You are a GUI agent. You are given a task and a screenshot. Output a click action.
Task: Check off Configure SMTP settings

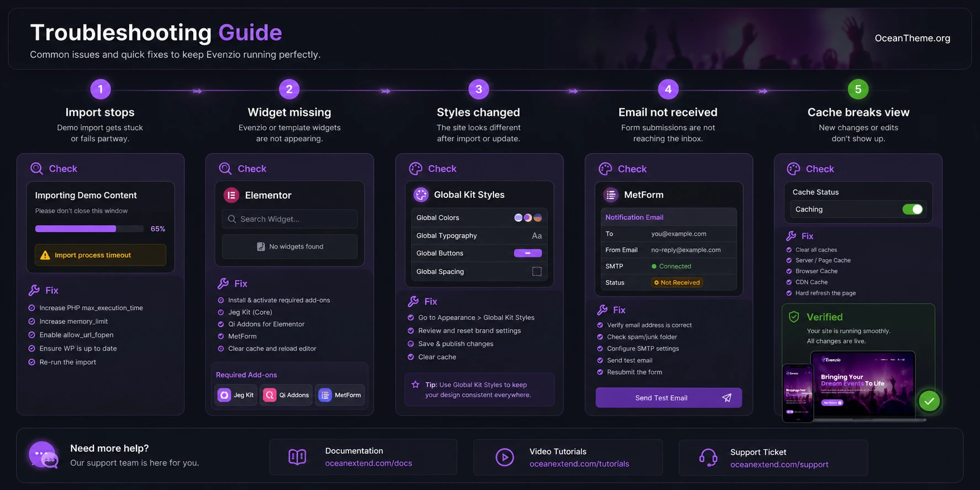600,349
